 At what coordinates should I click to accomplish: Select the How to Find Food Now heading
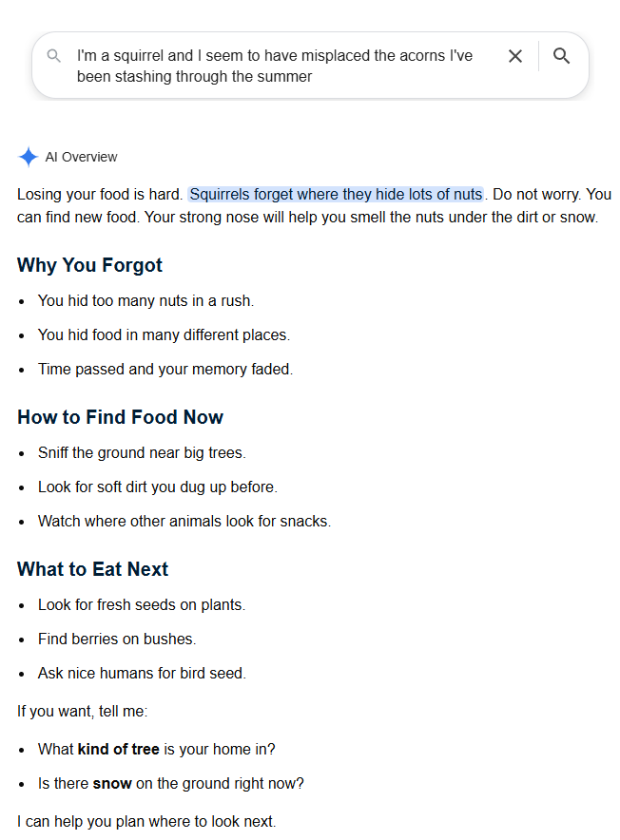pos(120,417)
